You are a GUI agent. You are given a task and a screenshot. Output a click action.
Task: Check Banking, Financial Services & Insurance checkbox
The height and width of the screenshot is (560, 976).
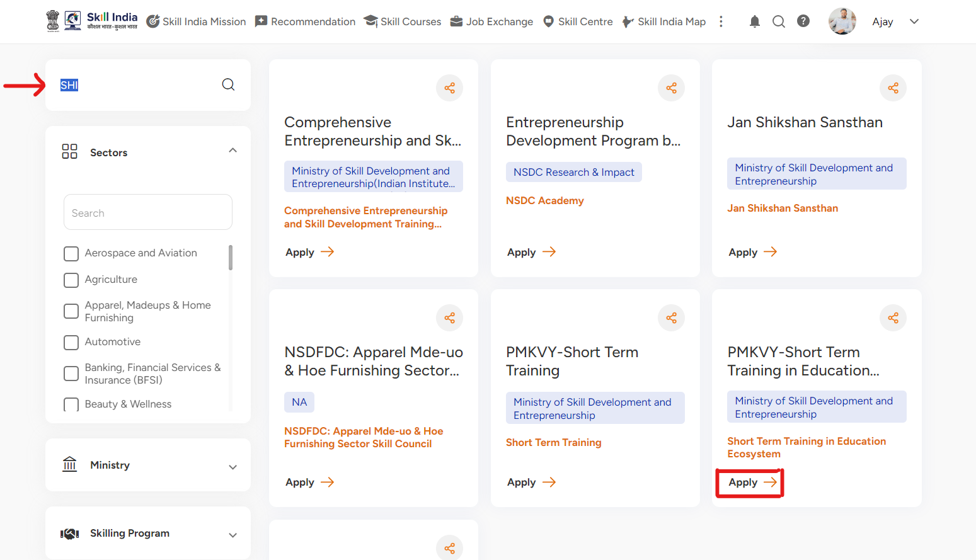click(71, 374)
